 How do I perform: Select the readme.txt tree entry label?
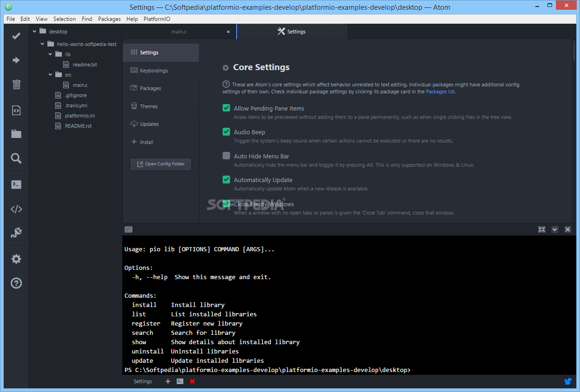coord(85,65)
